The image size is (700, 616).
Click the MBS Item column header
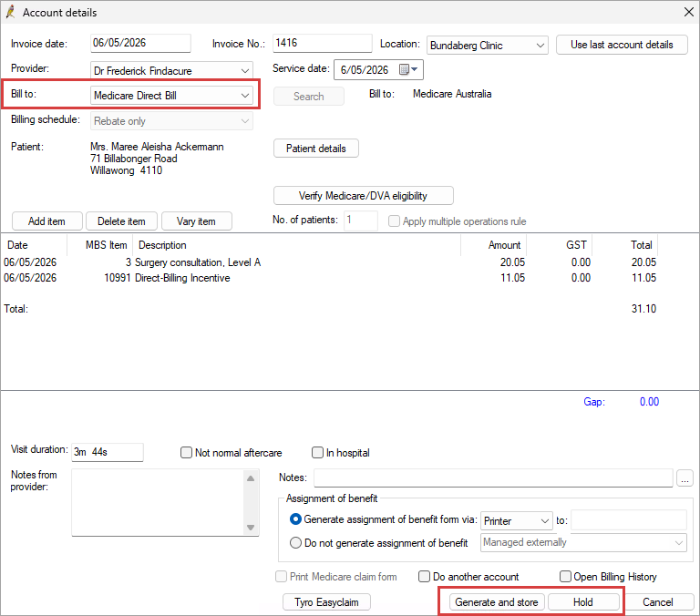99,245
